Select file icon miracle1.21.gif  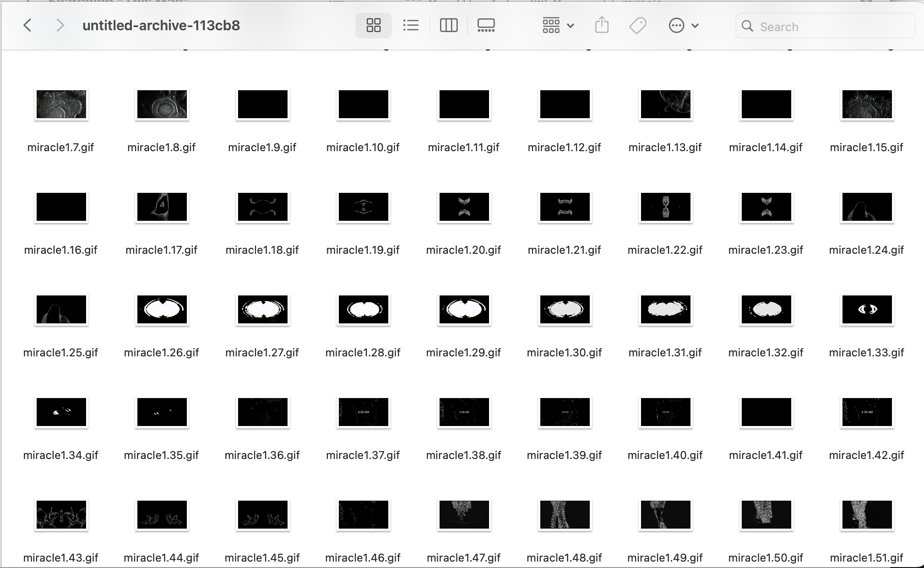pos(565,207)
